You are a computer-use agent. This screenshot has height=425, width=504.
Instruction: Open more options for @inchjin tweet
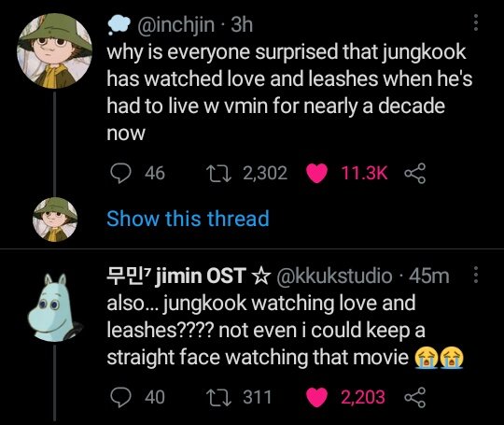(476, 22)
